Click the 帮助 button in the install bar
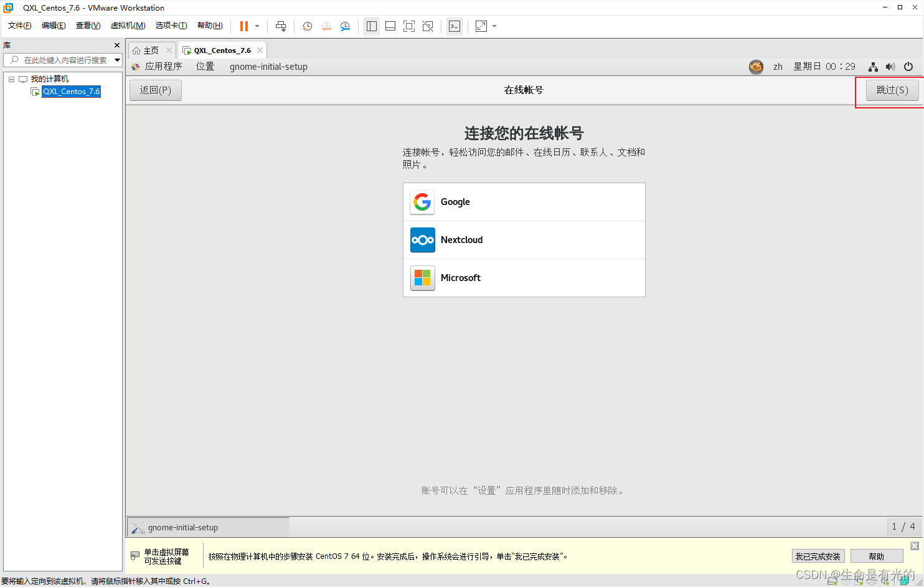The height and width of the screenshot is (587, 924). click(877, 556)
